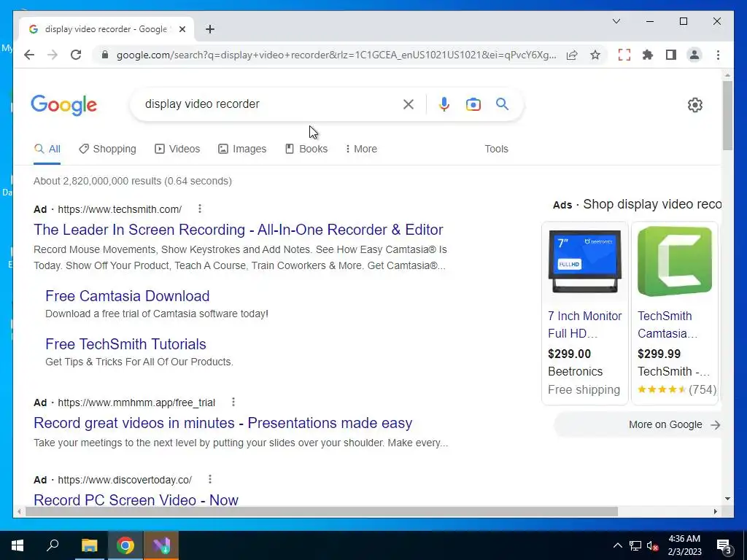Screen dimensions: 747x560
Task: Open 7 Inch Monitor Full HD listing title
Action: point(584,324)
